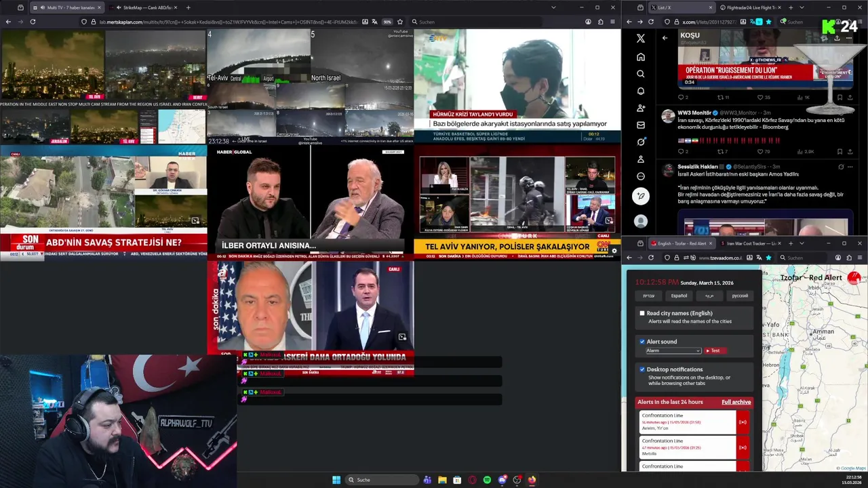Bookmark star in Tzofar window address bar
The height and width of the screenshot is (488, 868).
point(768,258)
